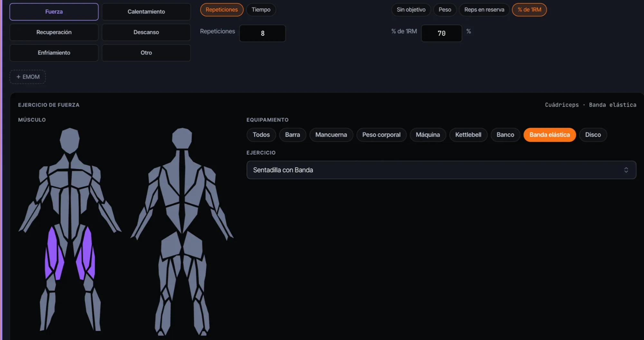644x340 pixels.
Task: Select the Sin objetivo target option
Action: pos(411,10)
